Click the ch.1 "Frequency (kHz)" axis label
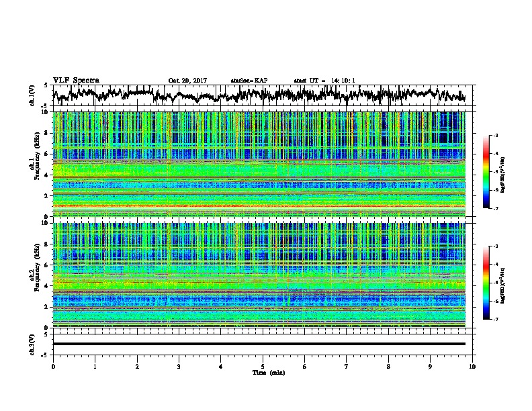The width and height of the screenshot is (532, 411). [37, 156]
